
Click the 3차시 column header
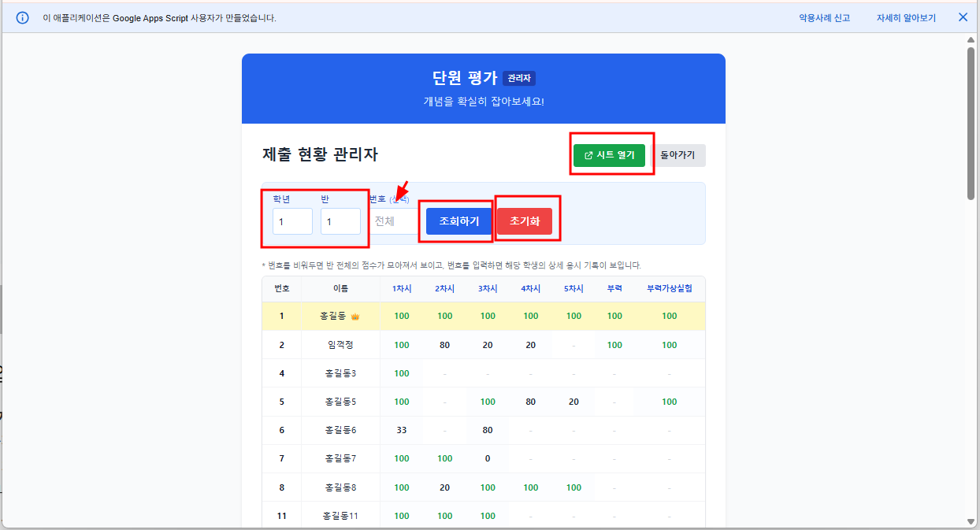[488, 288]
